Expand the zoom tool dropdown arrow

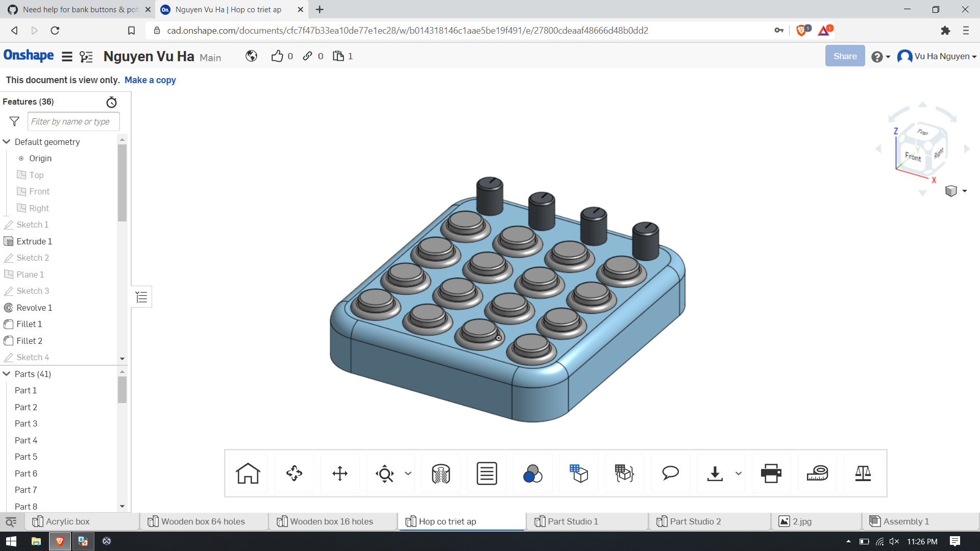408,473
